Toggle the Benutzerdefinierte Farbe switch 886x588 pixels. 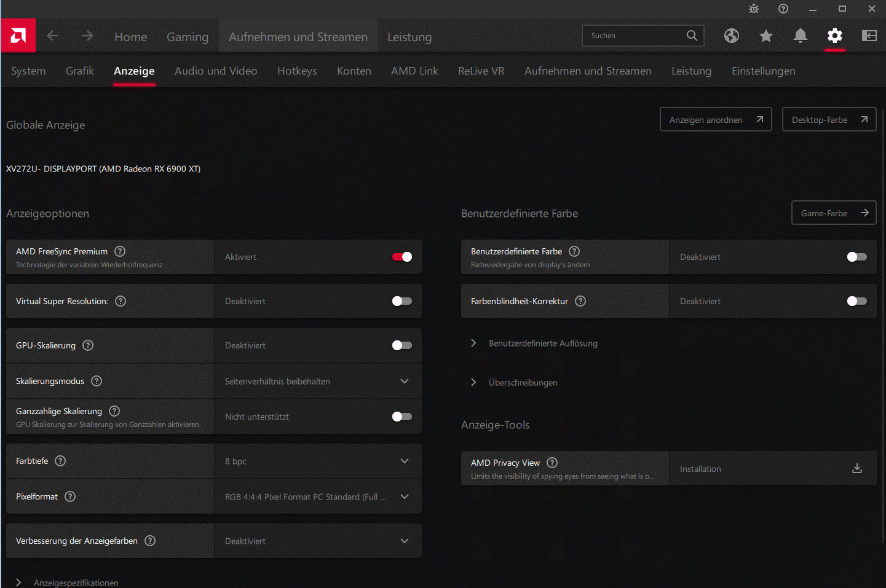tap(857, 257)
